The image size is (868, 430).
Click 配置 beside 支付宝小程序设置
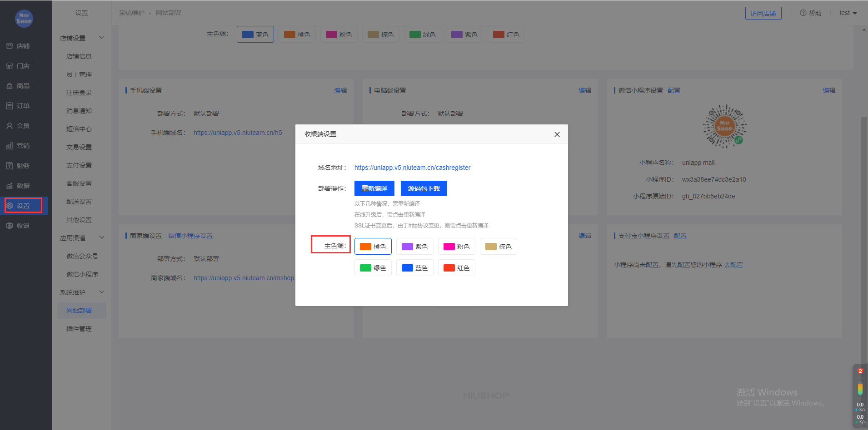click(680, 236)
